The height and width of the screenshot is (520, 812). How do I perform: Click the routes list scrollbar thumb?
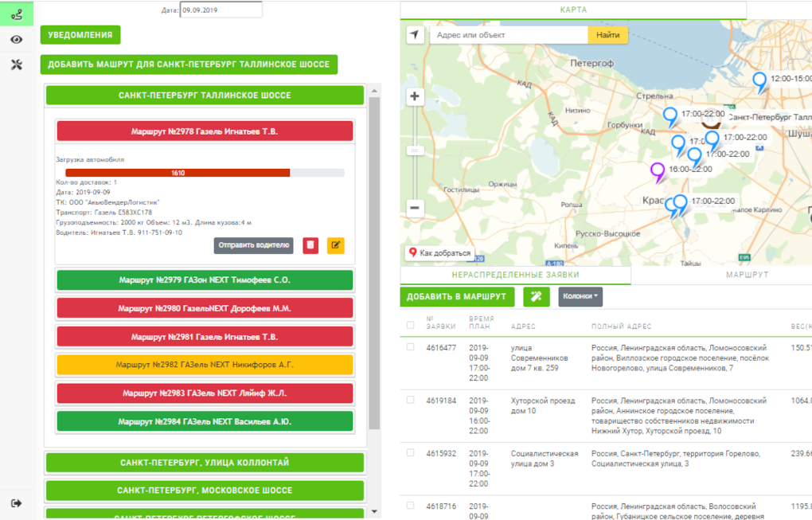(374, 263)
